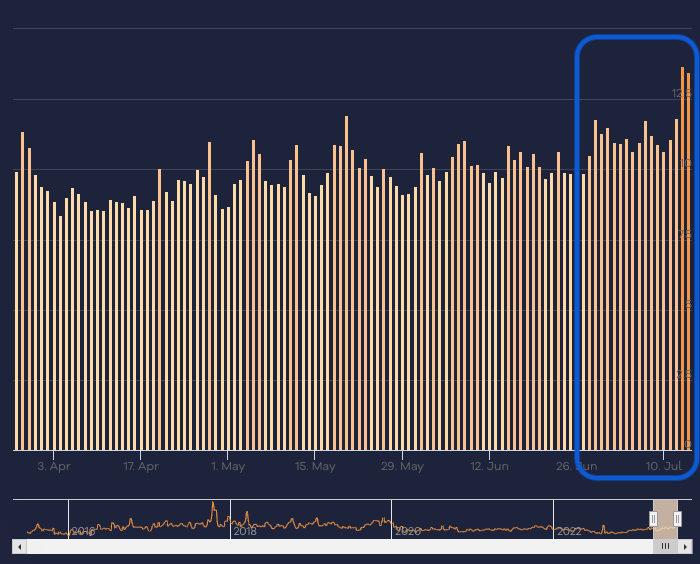The width and height of the screenshot is (700, 564).
Task: Select the tallest bar in the chart
Action: tap(682, 259)
